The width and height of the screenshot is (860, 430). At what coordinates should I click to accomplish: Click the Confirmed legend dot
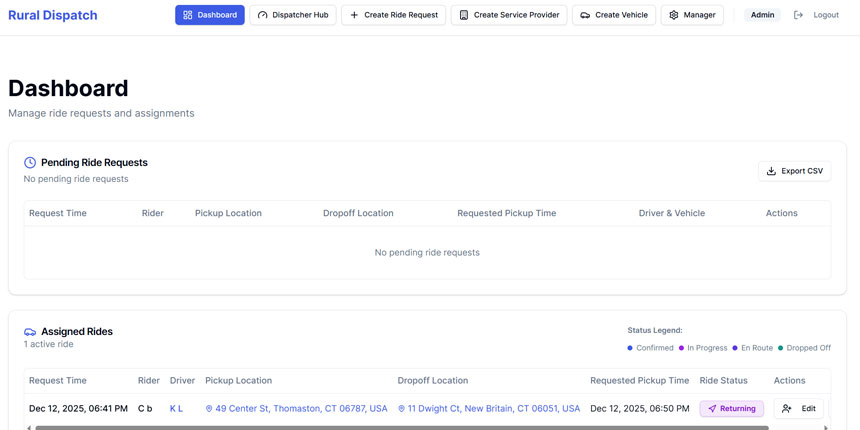pos(630,348)
